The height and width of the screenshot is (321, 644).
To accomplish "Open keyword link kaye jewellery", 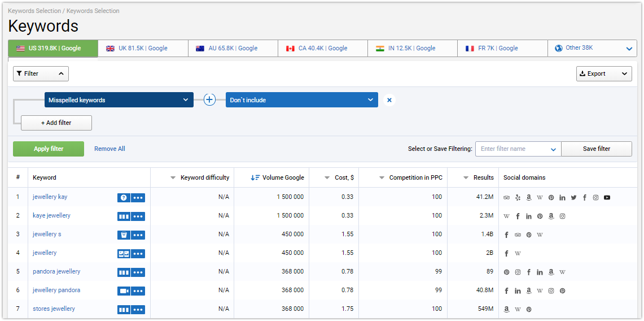I will tap(52, 215).
